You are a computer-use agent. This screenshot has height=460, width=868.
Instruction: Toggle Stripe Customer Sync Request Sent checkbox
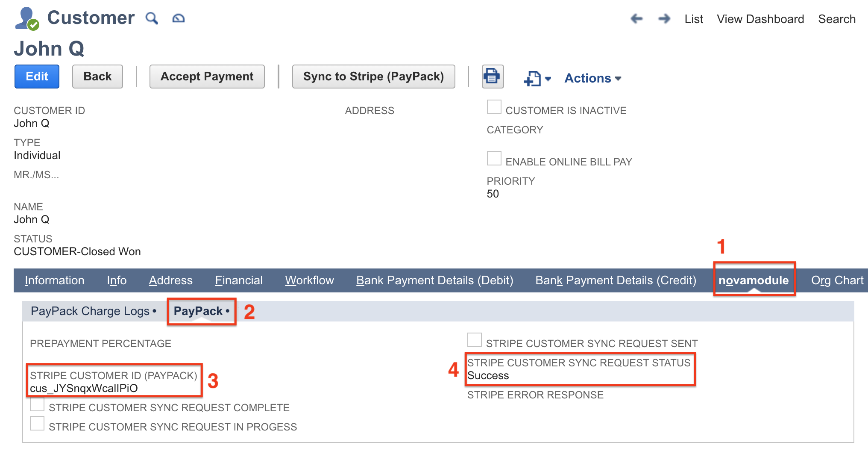[x=475, y=340]
